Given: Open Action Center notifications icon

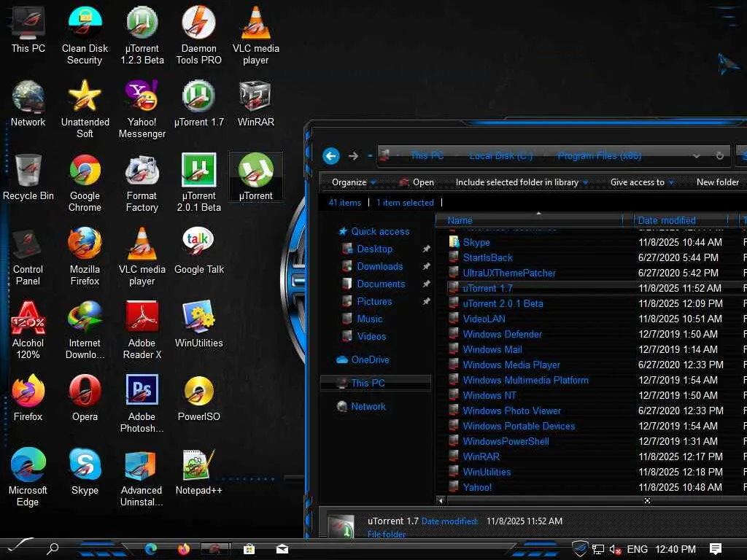Looking at the screenshot, I should pyautogui.click(x=716, y=549).
